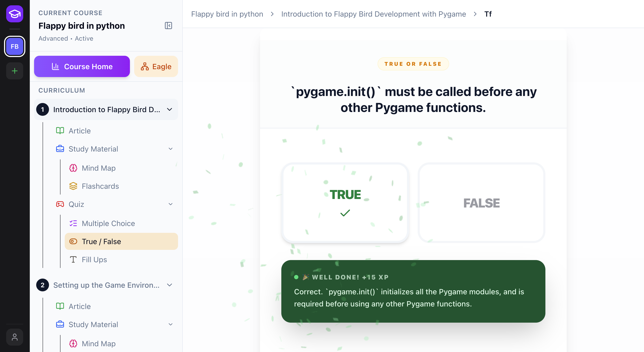Open Flashcards stacked layers item
This screenshot has height=352, width=644.
coord(100,186)
